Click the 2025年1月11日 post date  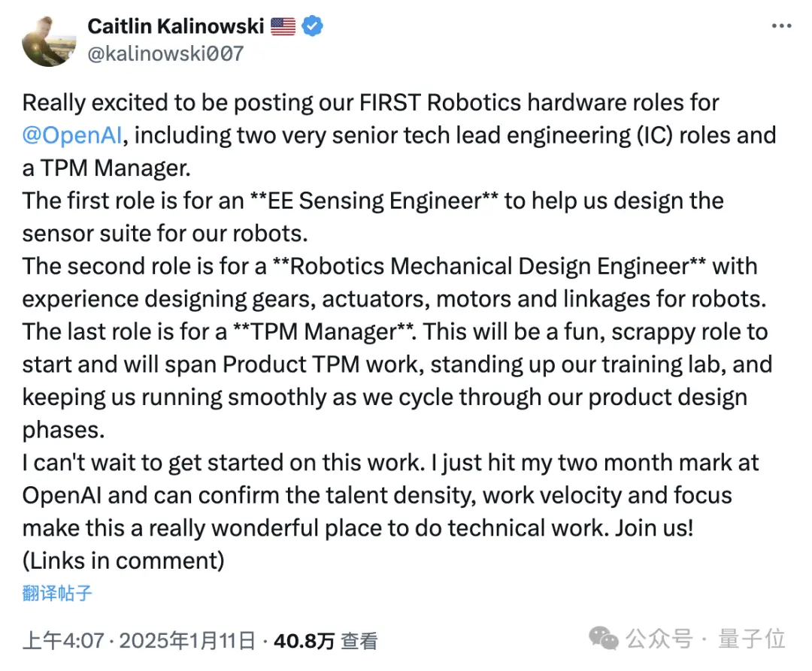pos(187,641)
